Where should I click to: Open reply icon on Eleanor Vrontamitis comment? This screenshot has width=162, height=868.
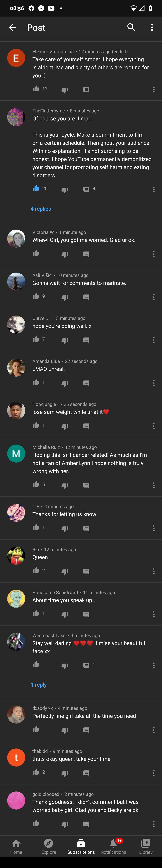(86, 90)
